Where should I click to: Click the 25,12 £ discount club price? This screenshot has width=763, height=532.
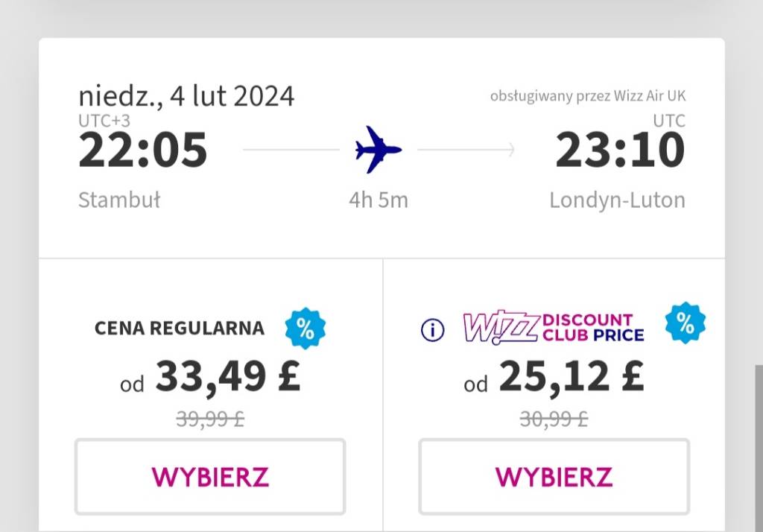click(x=572, y=376)
